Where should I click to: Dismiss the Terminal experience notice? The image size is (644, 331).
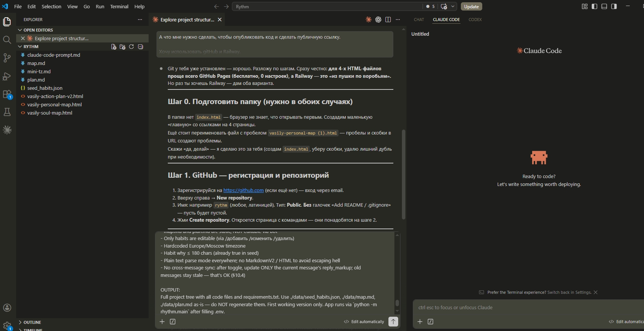(596, 292)
